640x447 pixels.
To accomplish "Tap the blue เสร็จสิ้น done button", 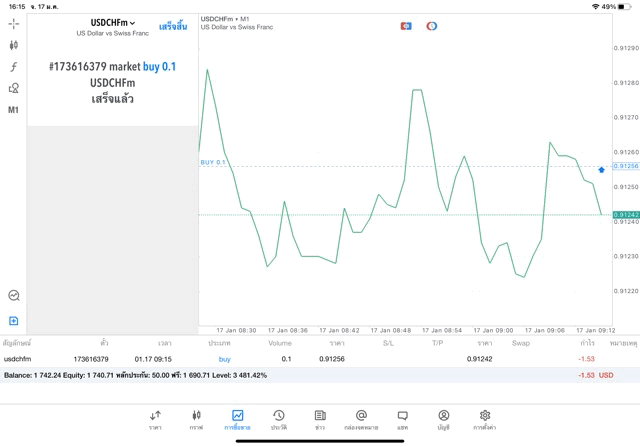I will [173, 26].
